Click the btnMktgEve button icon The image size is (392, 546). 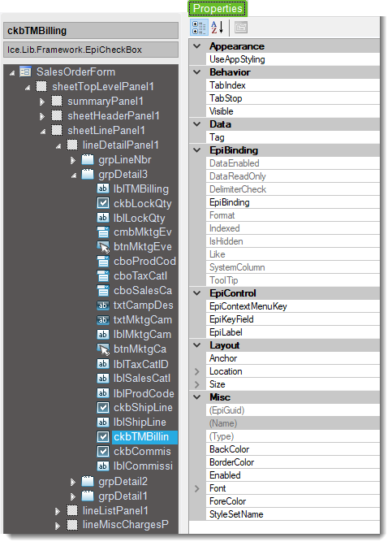[102, 246]
